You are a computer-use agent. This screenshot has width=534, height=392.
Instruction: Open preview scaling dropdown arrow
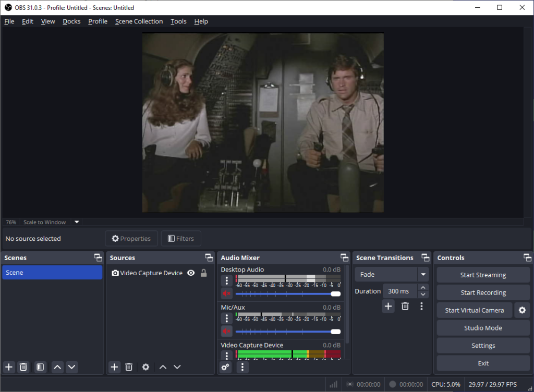tap(77, 222)
